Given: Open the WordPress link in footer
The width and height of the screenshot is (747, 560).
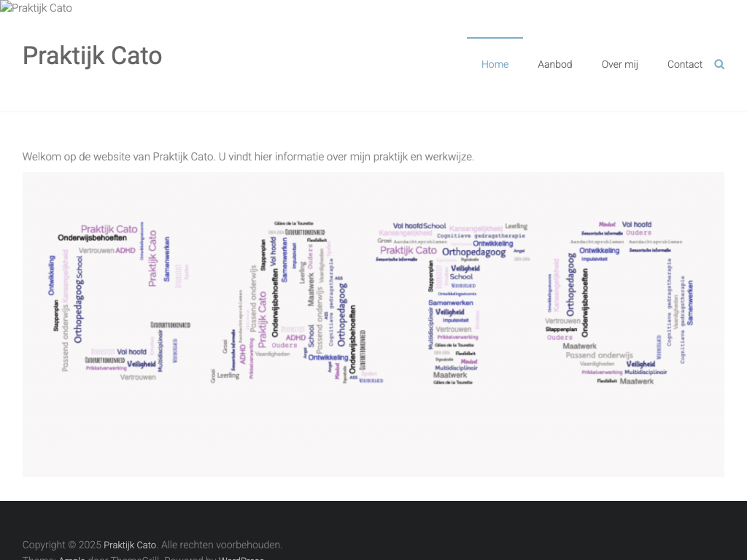Looking at the screenshot, I should tap(241, 559).
